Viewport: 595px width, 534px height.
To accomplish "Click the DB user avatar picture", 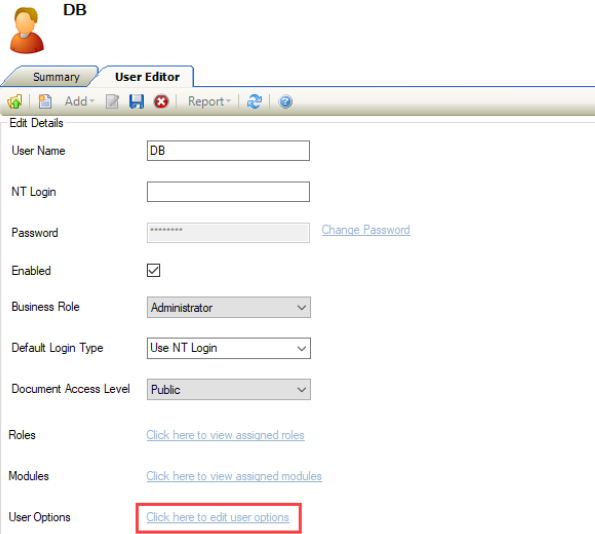I will [x=27, y=30].
